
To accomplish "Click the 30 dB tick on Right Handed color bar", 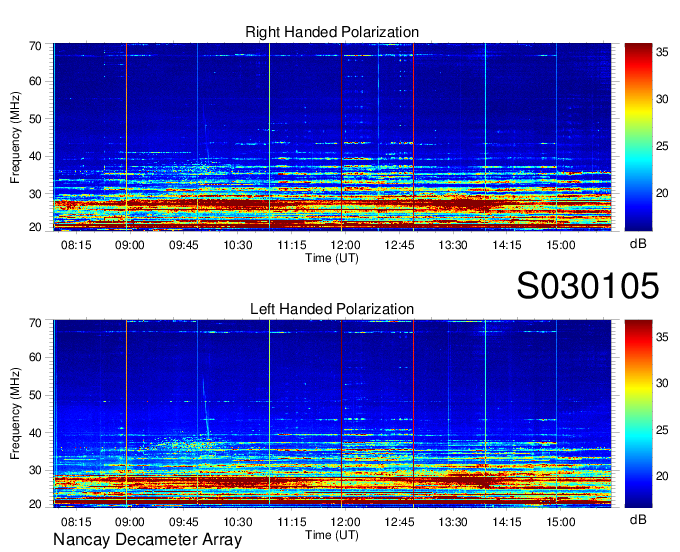I will [662, 99].
